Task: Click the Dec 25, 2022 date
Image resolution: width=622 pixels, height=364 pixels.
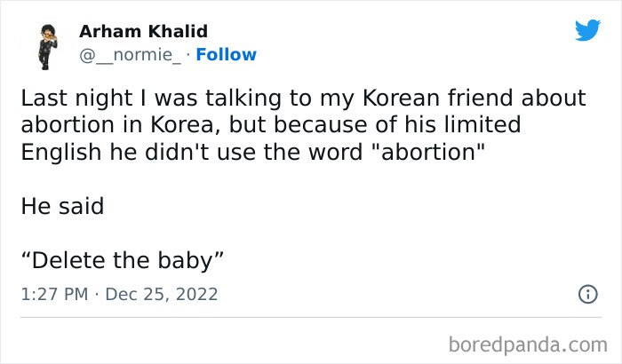Action: (161, 294)
